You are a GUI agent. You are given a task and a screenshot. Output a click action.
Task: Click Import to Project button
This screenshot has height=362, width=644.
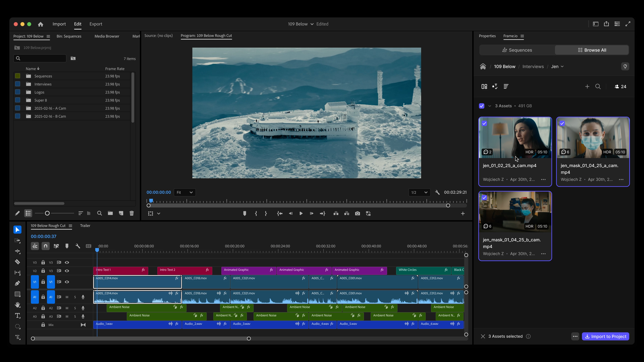[605, 336]
